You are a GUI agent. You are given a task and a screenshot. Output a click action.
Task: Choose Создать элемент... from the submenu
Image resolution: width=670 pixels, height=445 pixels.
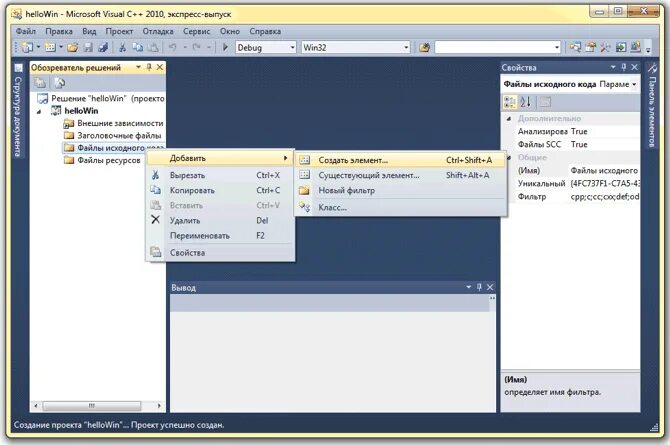(401, 160)
